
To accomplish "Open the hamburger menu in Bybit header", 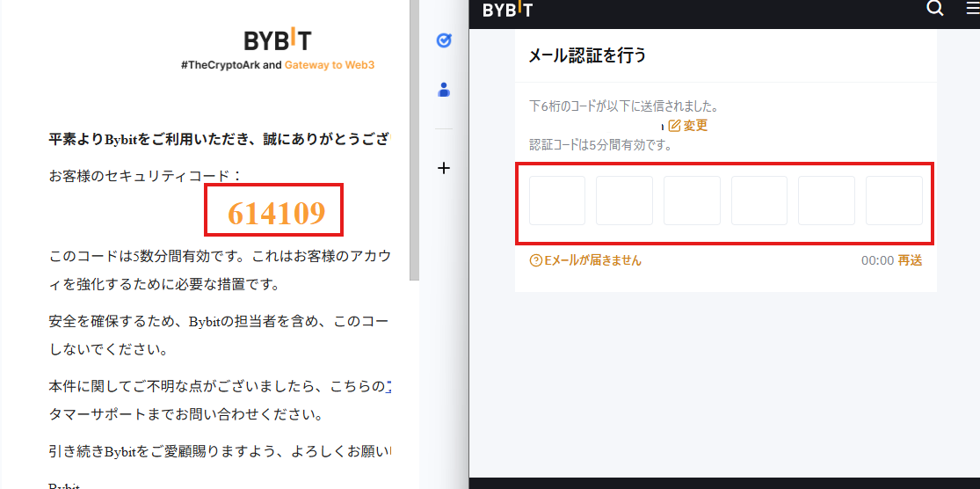I will click(973, 10).
